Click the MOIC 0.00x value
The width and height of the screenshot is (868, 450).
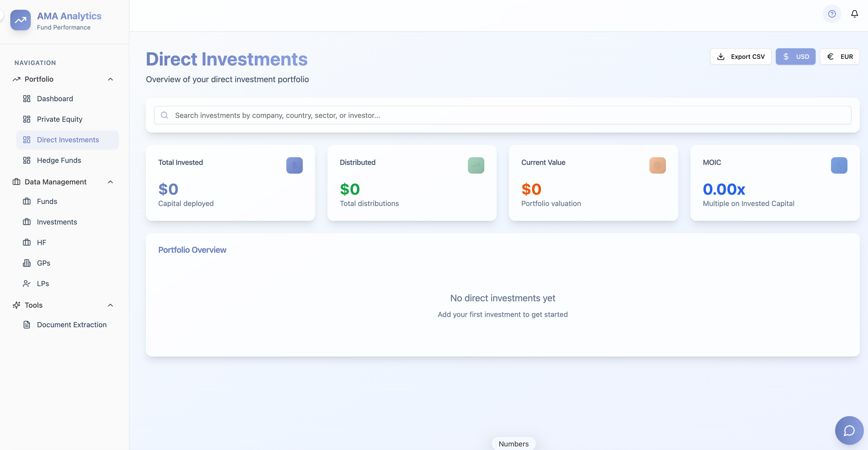[724, 189]
